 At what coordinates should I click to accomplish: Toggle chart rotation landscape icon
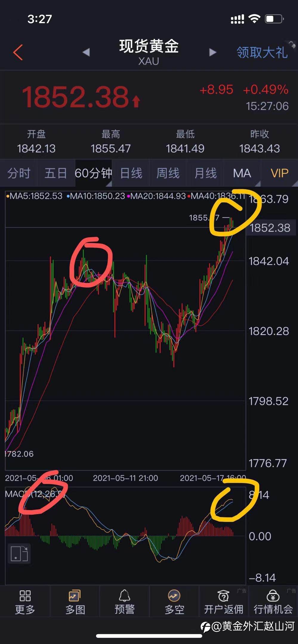19,553
